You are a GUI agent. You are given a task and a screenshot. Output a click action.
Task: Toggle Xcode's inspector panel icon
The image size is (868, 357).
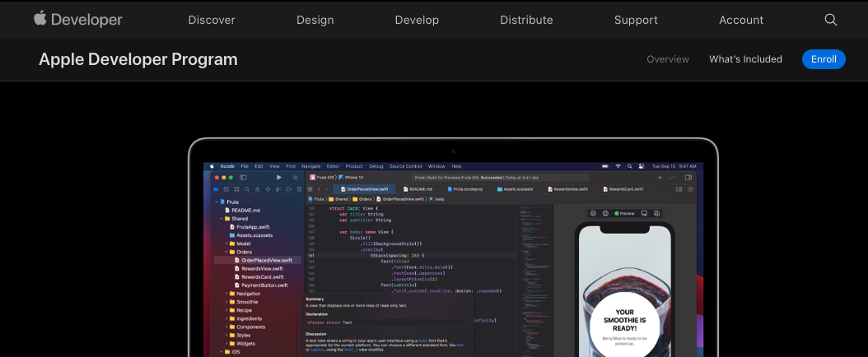[x=688, y=178]
